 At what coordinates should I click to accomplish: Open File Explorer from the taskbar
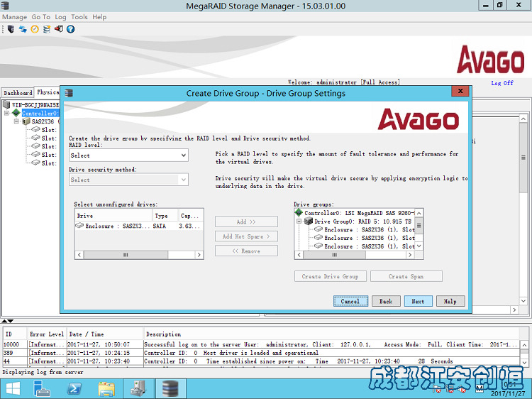106,388
